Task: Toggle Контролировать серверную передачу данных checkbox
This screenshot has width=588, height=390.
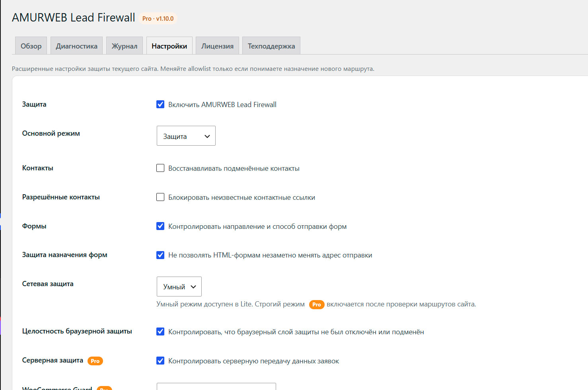Action: click(x=160, y=361)
